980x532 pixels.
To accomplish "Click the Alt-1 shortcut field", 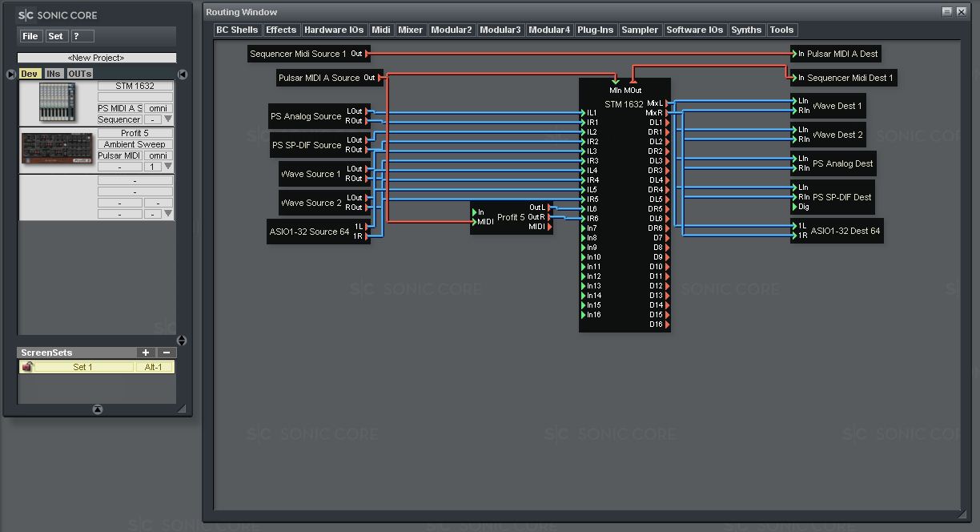I will click(x=154, y=367).
